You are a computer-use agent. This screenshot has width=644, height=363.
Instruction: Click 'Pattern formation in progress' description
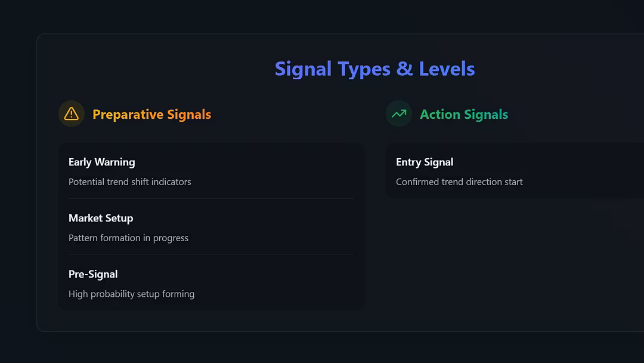[x=128, y=238]
